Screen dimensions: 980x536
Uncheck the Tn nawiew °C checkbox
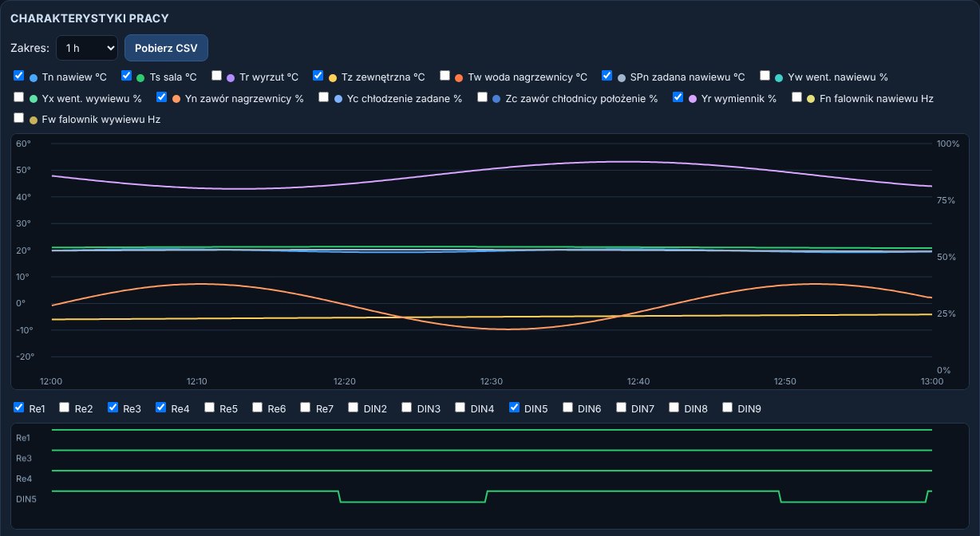(x=19, y=76)
